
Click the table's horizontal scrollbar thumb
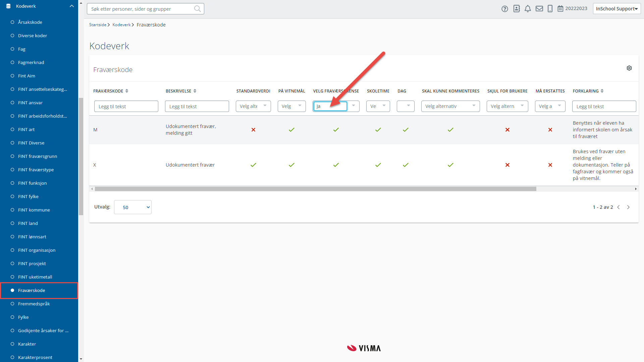[x=315, y=189]
